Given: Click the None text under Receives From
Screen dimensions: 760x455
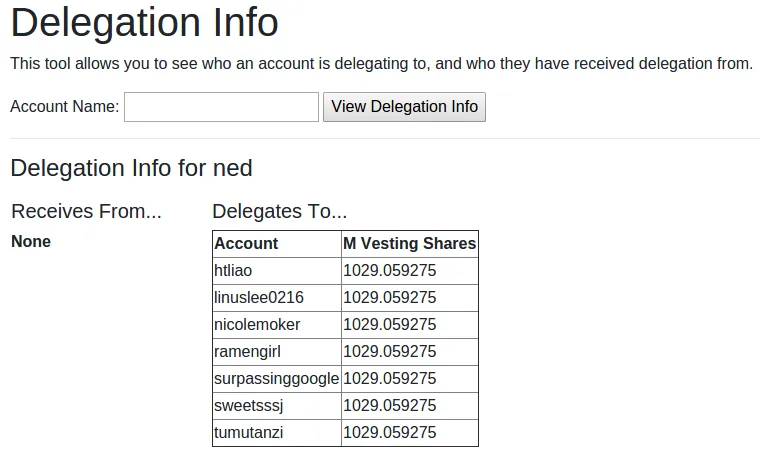Looking at the screenshot, I should pos(31,242).
